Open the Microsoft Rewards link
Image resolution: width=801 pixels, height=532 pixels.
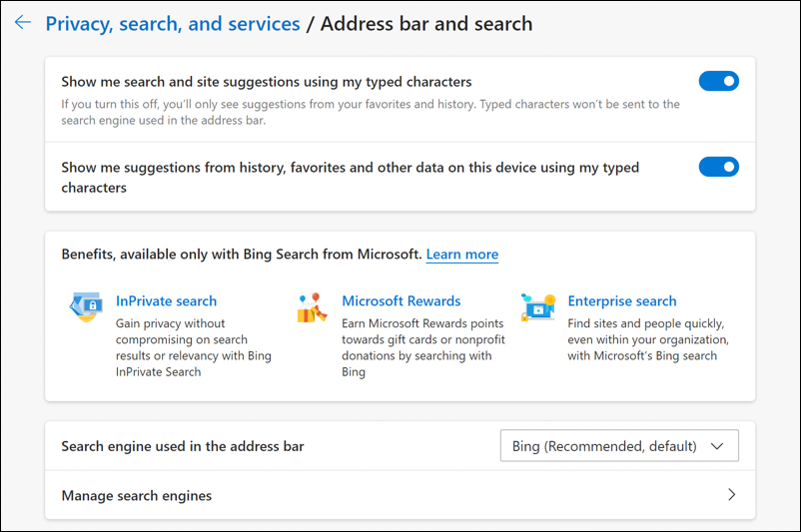(401, 301)
